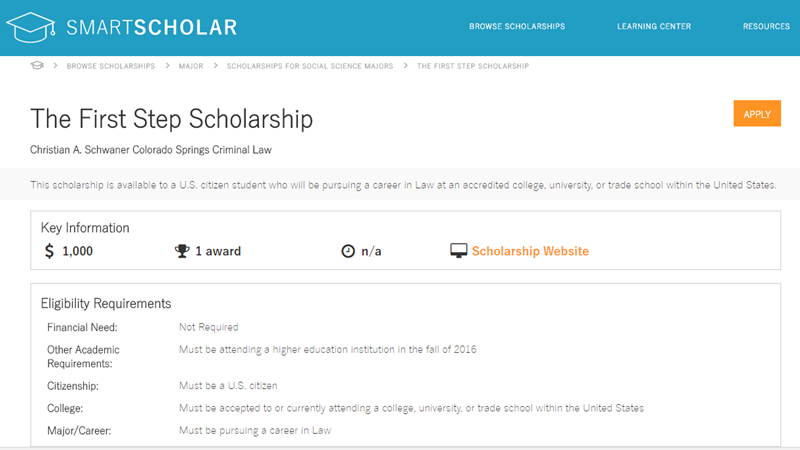This screenshot has height=450, width=800.
Task: Click the monitor icon beside Scholarship Website
Action: click(459, 251)
